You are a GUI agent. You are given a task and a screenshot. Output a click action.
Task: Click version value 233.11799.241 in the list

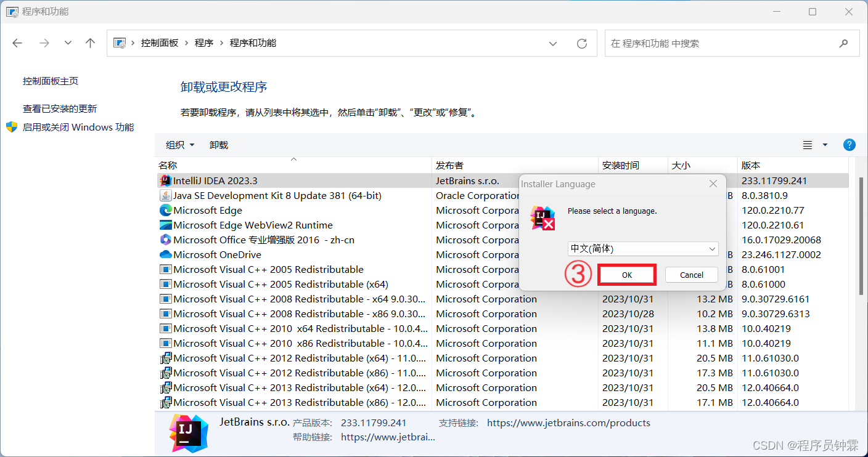[x=774, y=180]
